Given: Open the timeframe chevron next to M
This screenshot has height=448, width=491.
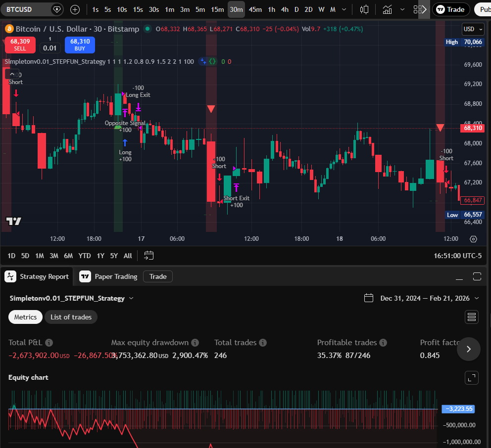Looking at the screenshot, I should (x=343, y=9).
